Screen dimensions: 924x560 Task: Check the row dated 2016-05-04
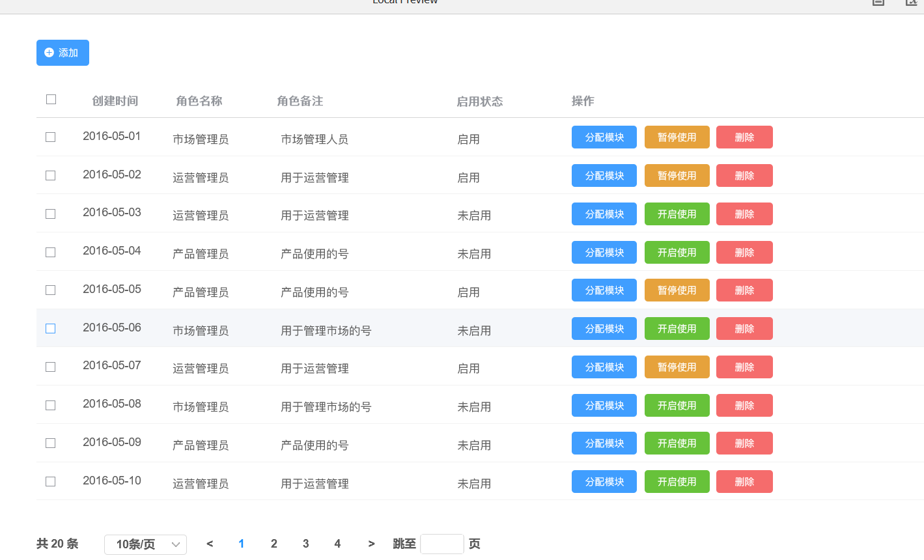pyautogui.click(x=50, y=252)
